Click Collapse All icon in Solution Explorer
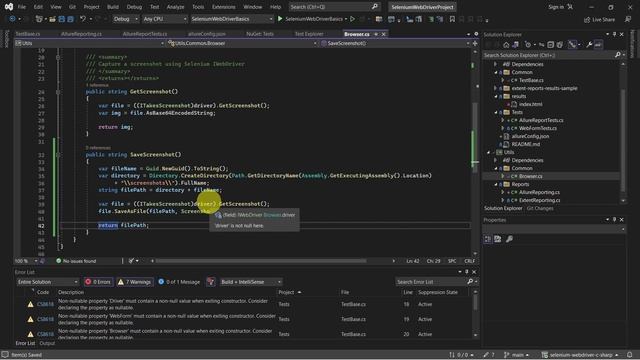The image size is (640, 360). 551,45
